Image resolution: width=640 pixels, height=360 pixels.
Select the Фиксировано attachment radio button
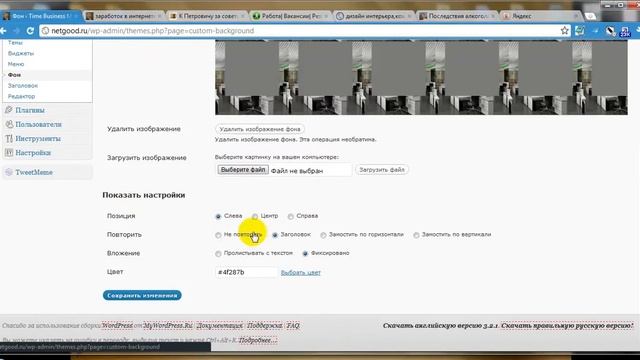(305, 254)
